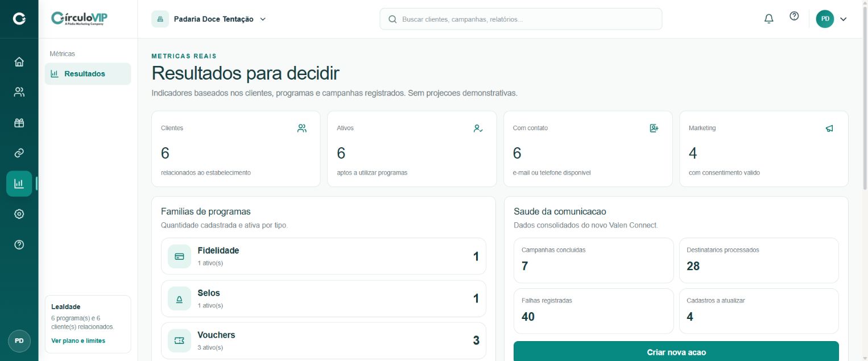Viewport: 868px width, 361px height.
Task: Click the PD avatar at sidebar bottom
Action: (19, 341)
